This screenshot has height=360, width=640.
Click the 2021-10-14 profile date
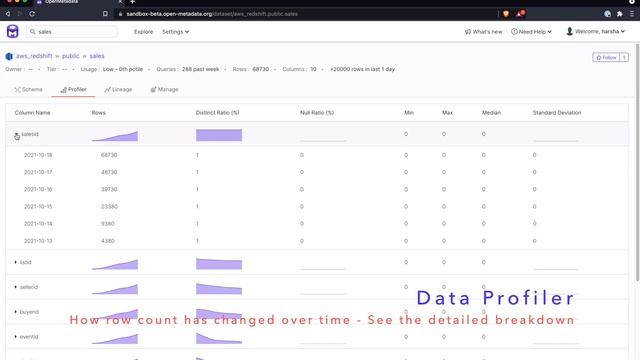(38, 224)
